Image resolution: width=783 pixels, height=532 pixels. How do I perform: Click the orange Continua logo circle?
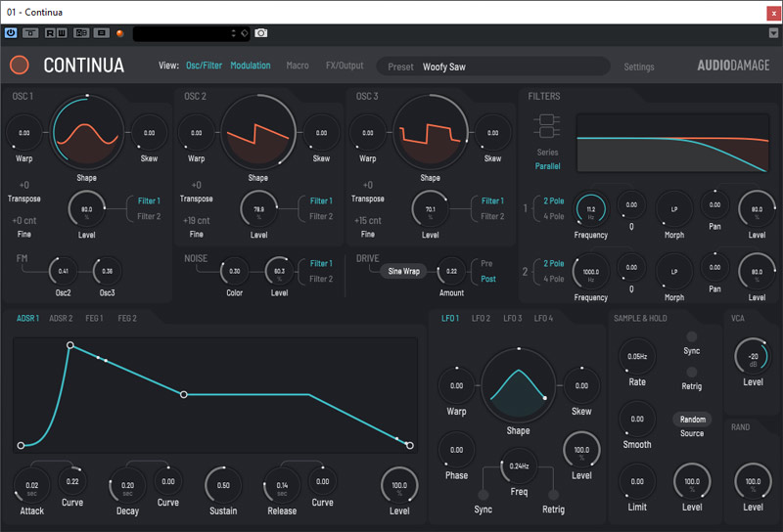tap(20, 66)
